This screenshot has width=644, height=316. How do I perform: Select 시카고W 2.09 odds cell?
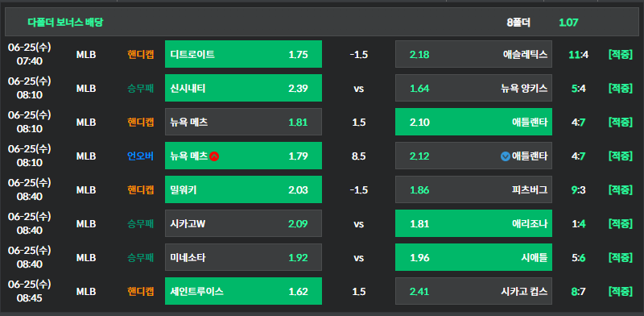[x=244, y=223]
